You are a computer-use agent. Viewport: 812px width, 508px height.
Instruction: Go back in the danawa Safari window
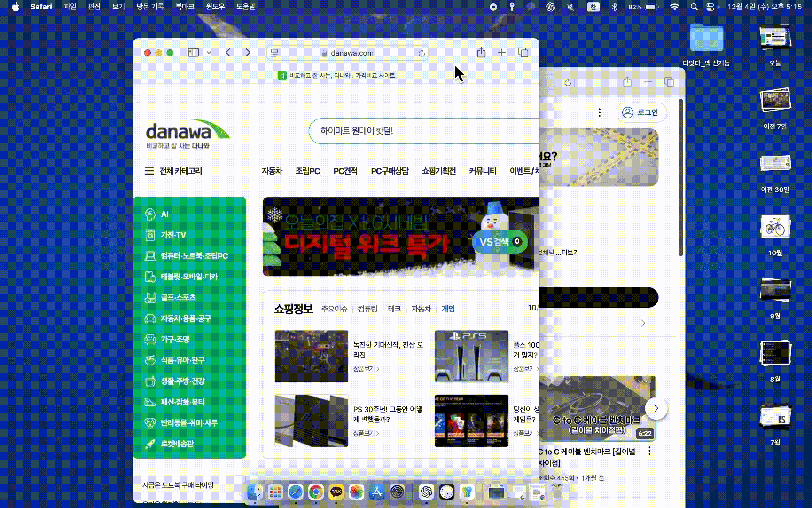[x=228, y=53]
